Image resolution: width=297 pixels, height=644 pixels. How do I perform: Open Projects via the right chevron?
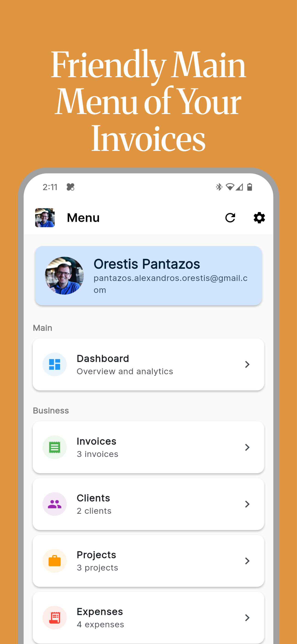[247, 561]
